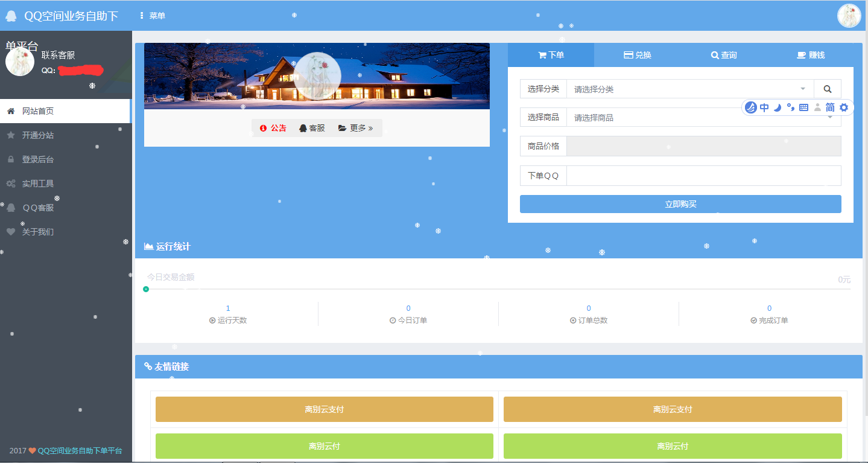This screenshot has height=463, width=868.
Task: Toggle the punctuation mode icon
Action: (x=791, y=107)
